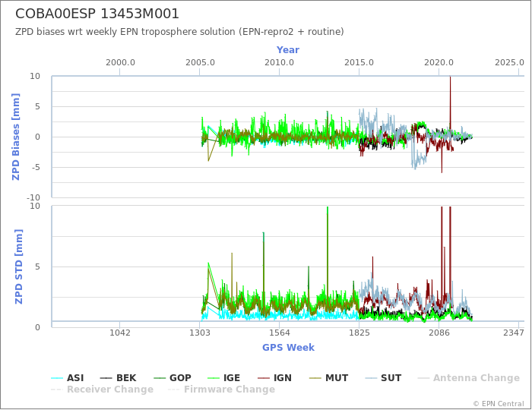Image resolution: width=532 pixels, height=410 pixels.
Task: Click the chart title COBA00ESP 13453M001
Action: pyautogui.click(x=97, y=14)
